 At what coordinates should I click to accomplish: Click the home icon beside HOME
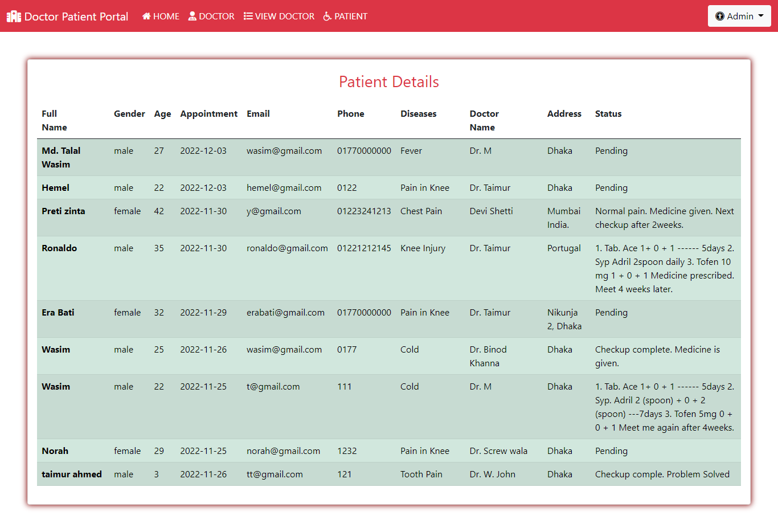(146, 17)
